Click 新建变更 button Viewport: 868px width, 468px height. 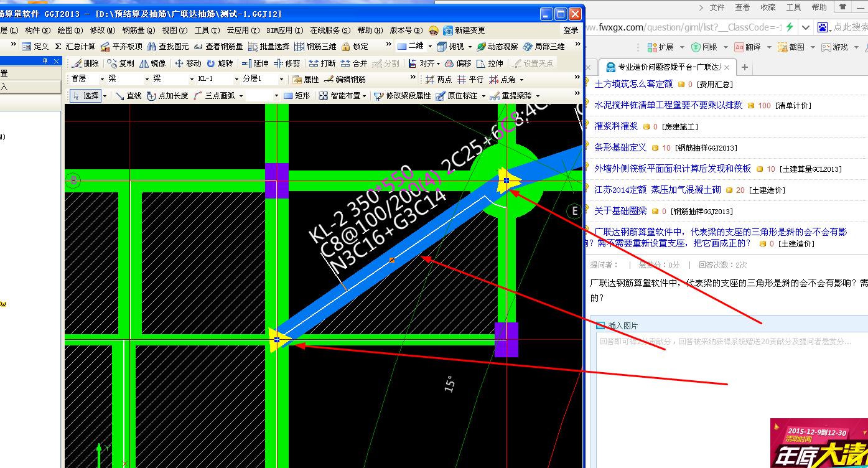tap(464, 30)
